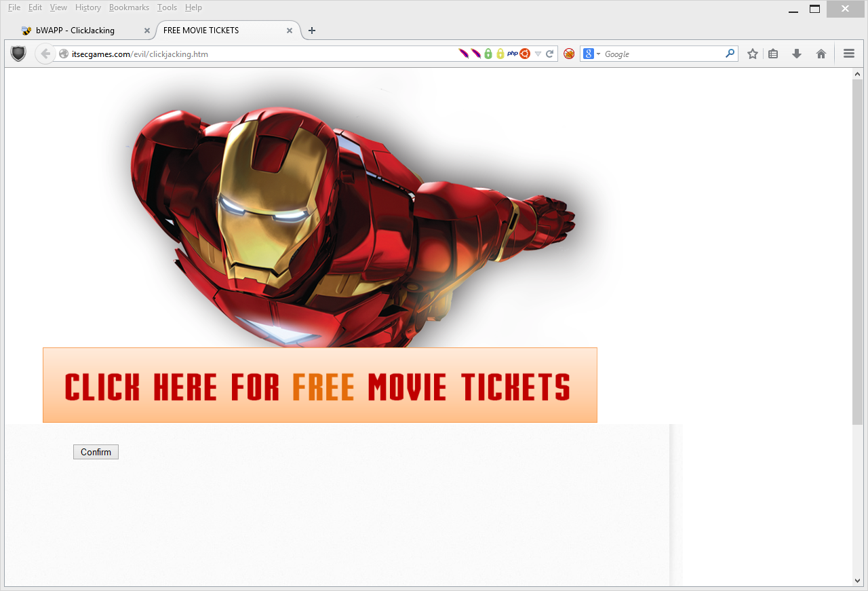Open a new tab with plus button
Image resolution: width=868 pixels, height=591 pixels.
pyautogui.click(x=312, y=31)
